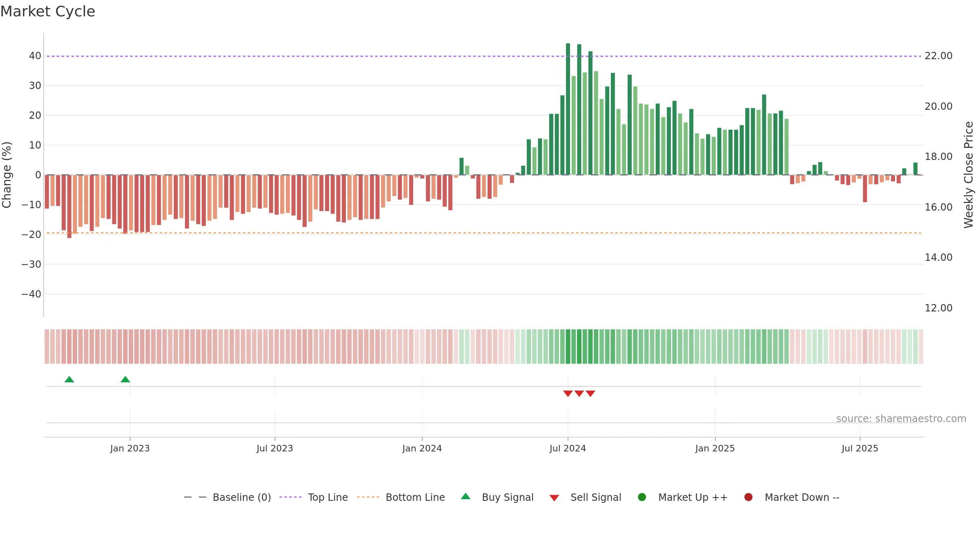Select the rightmost red sell signal triangle

[x=590, y=393]
